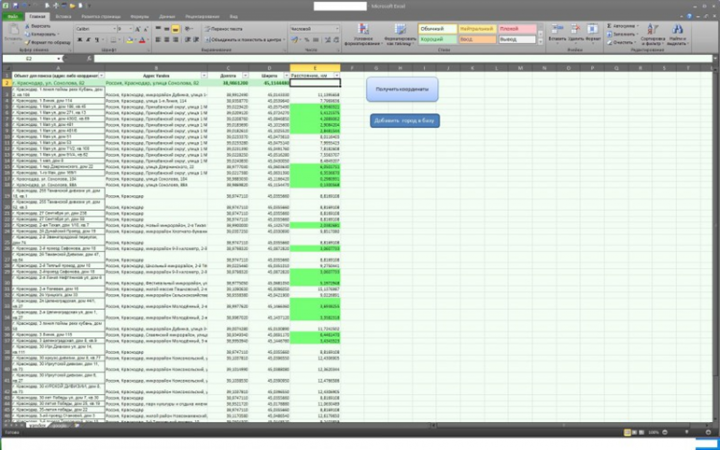Align cell text to the middle
Image resolution: width=720 pixels, height=450 pixels.
tap(167, 29)
